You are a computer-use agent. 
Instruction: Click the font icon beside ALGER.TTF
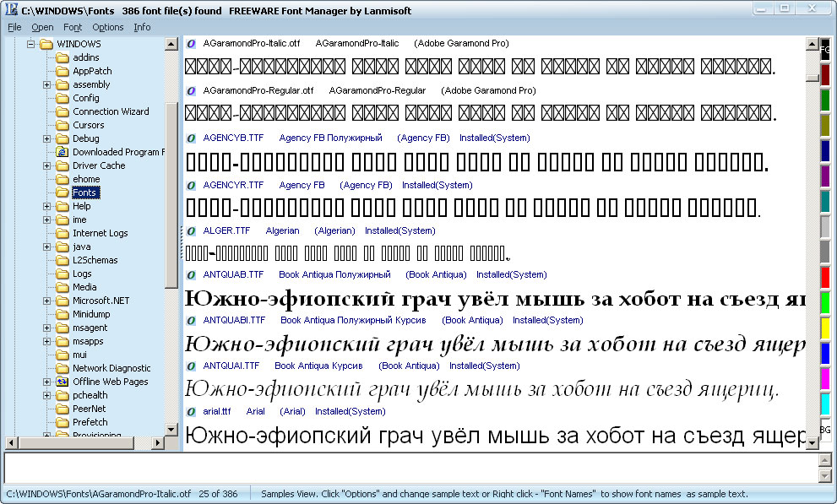tap(191, 230)
